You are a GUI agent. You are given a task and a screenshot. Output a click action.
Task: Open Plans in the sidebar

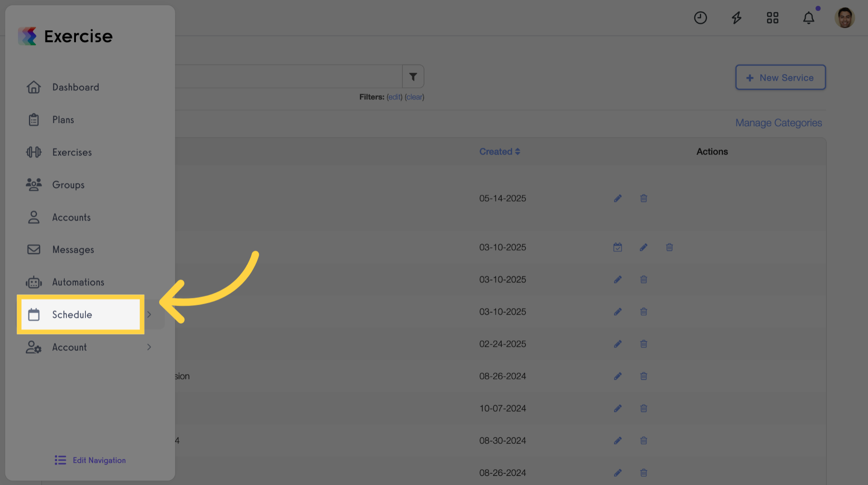[x=63, y=120]
